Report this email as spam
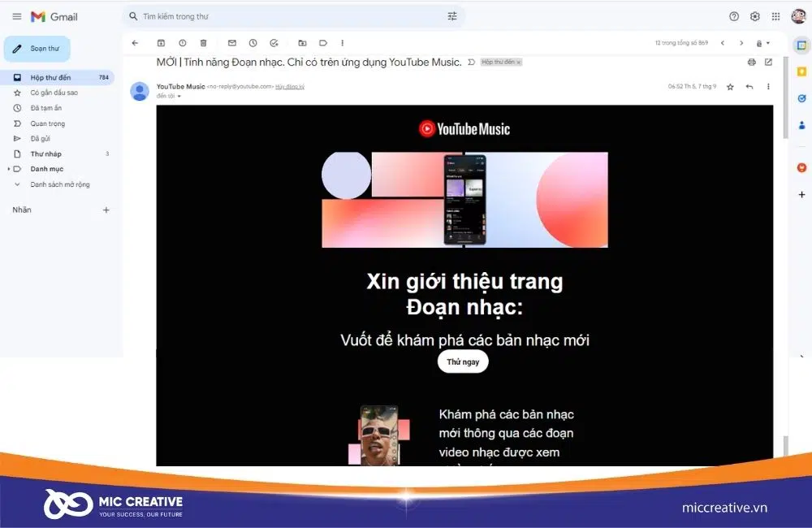Image resolution: width=812 pixels, height=528 pixels. (x=182, y=43)
